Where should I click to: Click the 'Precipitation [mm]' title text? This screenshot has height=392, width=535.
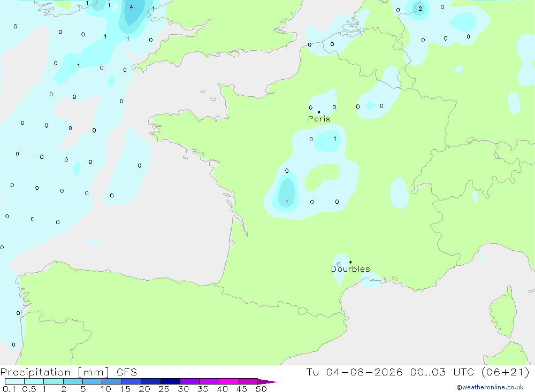pyautogui.click(x=55, y=372)
